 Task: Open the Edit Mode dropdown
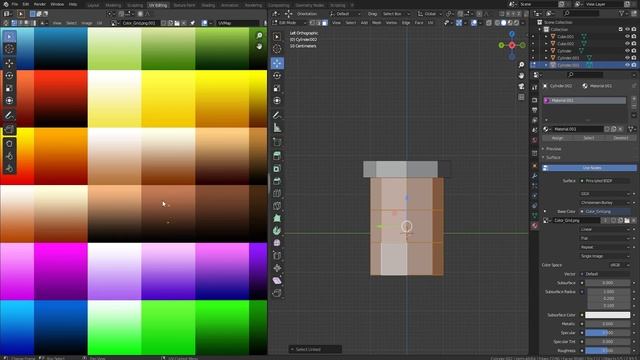coord(289,23)
